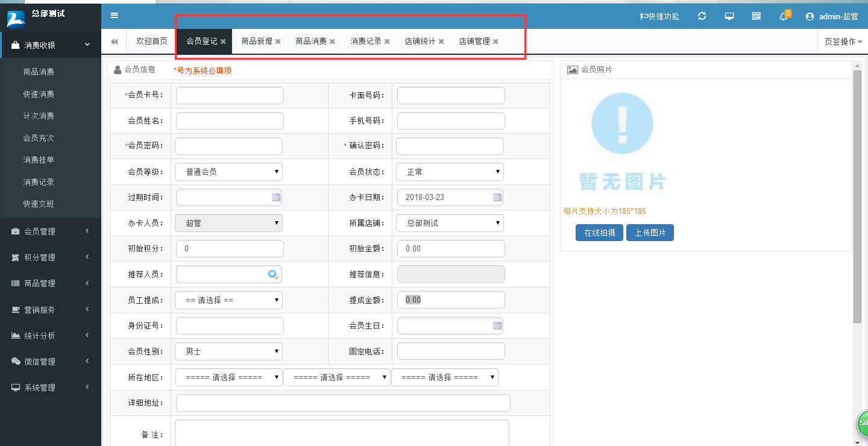Click the hamburger menu icon to collapse sidebar
The width and height of the screenshot is (868, 446).
pyautogui.click(x=114, y=16)
